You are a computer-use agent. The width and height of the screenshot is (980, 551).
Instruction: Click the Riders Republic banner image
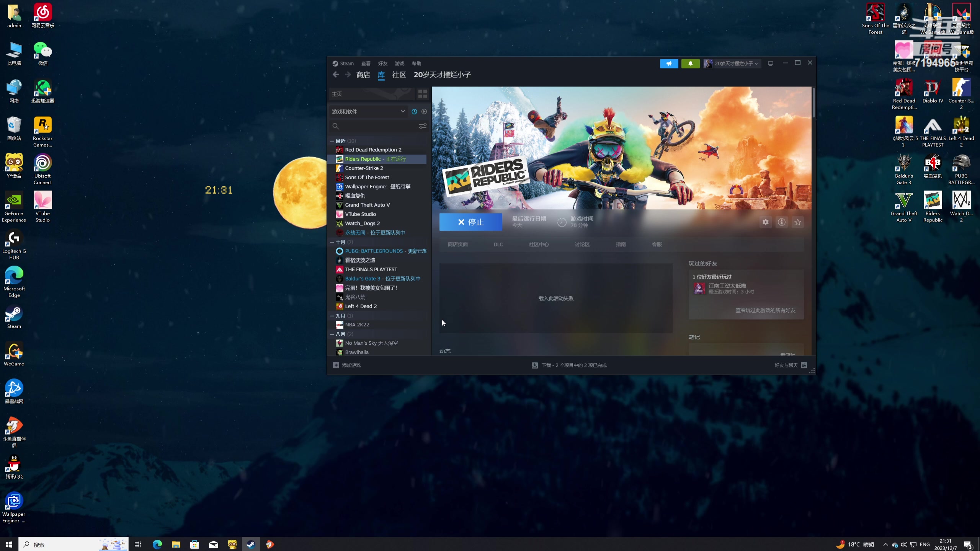(x=621, y=148)
